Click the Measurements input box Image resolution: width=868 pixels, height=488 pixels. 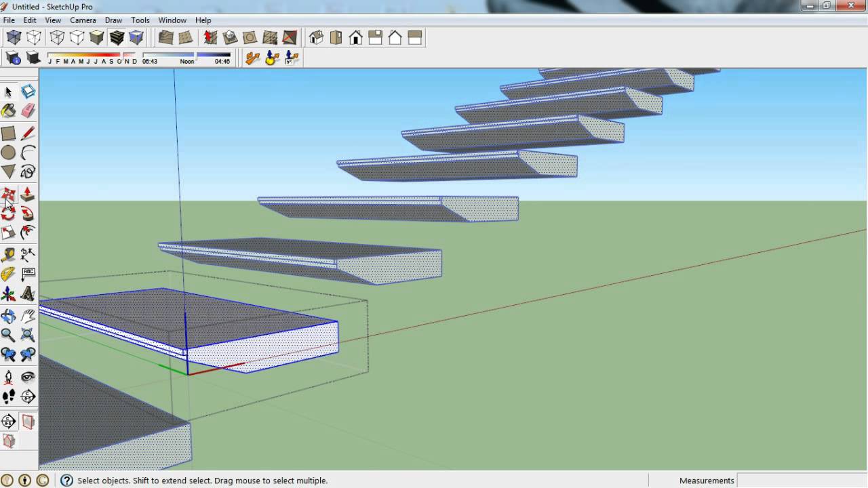click(x=802, y=481)
